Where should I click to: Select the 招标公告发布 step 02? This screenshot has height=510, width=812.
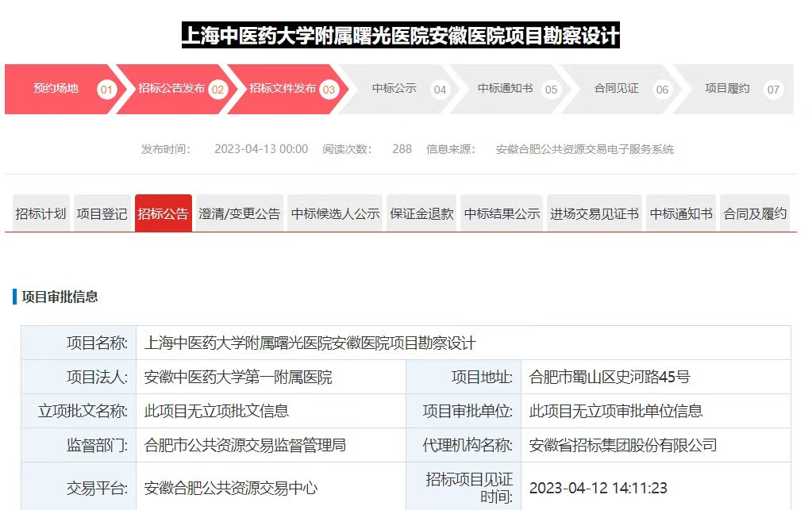(176, 89)
